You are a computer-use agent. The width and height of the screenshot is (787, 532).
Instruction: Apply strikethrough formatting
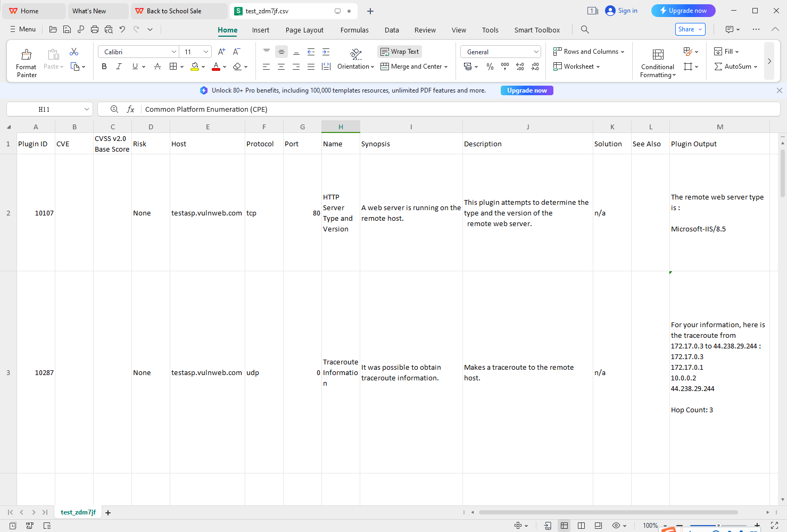click(x=158, y=66)
